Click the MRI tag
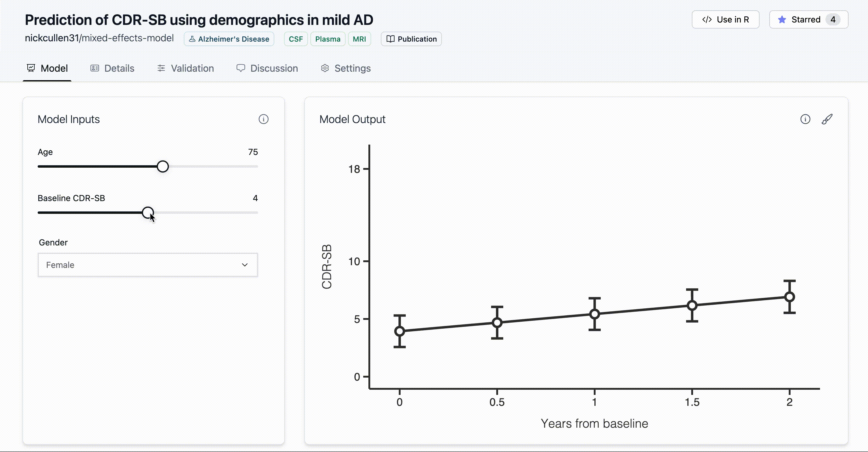868x452 pixels. (x=359, y=39)
